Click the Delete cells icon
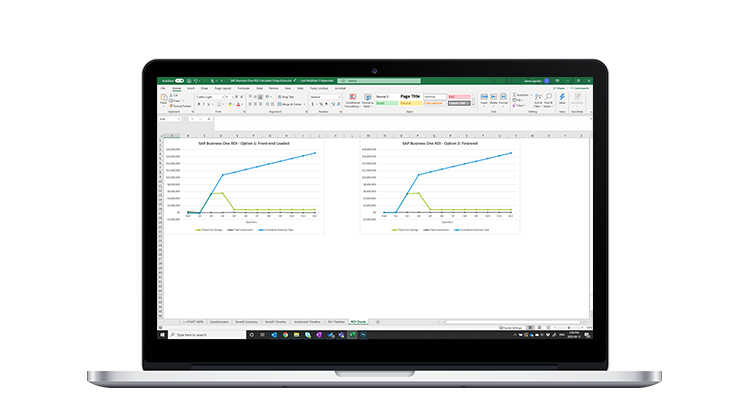This screenshot has height=405, width=750. click(494, 99)
